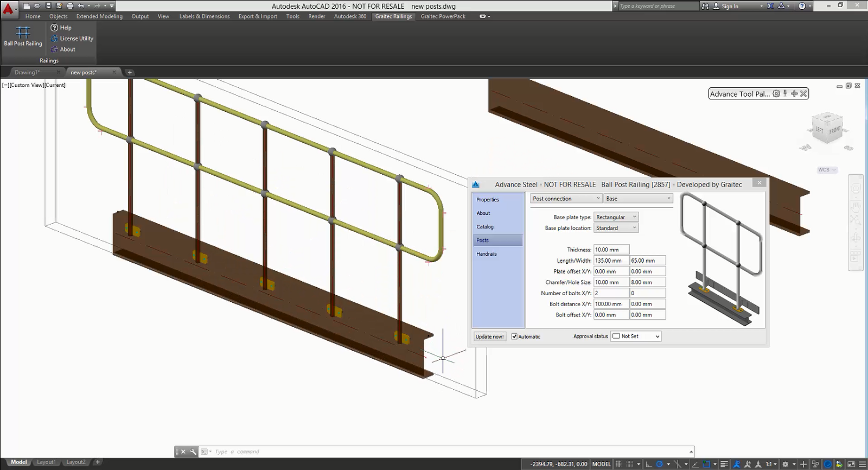Click the Open file quick access icon
This screenshot has height=470, width=868.
(x=37, y=6)
